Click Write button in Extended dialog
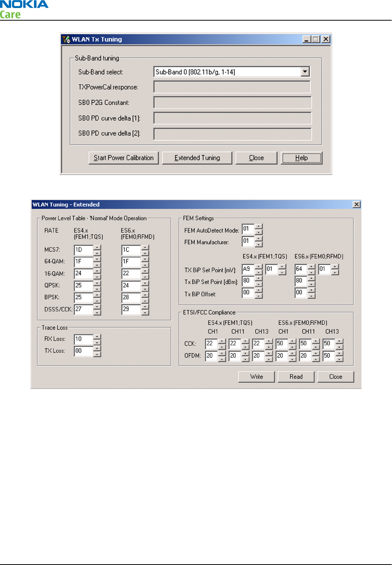 [256, 377]
